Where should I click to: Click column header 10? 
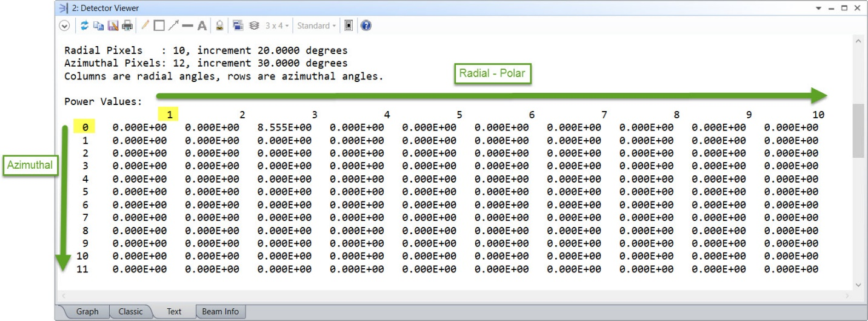click(x=818, y=114)
